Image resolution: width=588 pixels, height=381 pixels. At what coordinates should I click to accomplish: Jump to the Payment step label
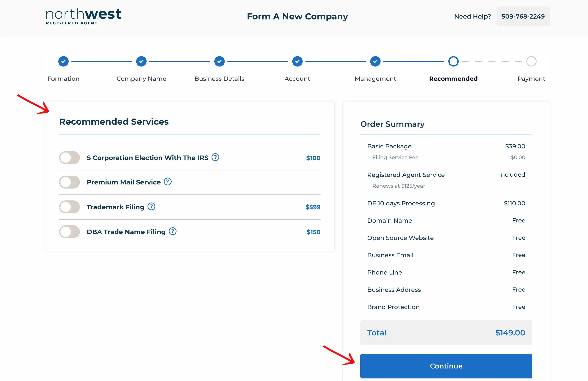point(531,79)
